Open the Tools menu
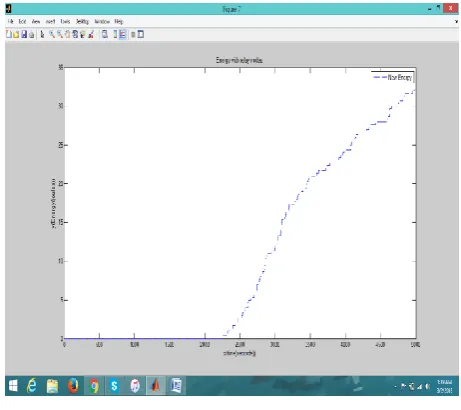This screenshot has width=461, height=410. [65, 21]
